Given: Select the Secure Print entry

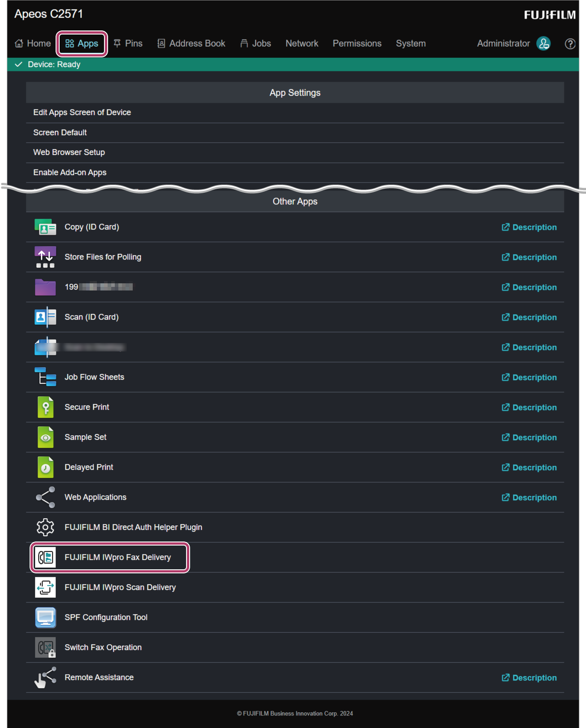Looking at the screenshot, I should pyautogui.click(x=87, y=407).
